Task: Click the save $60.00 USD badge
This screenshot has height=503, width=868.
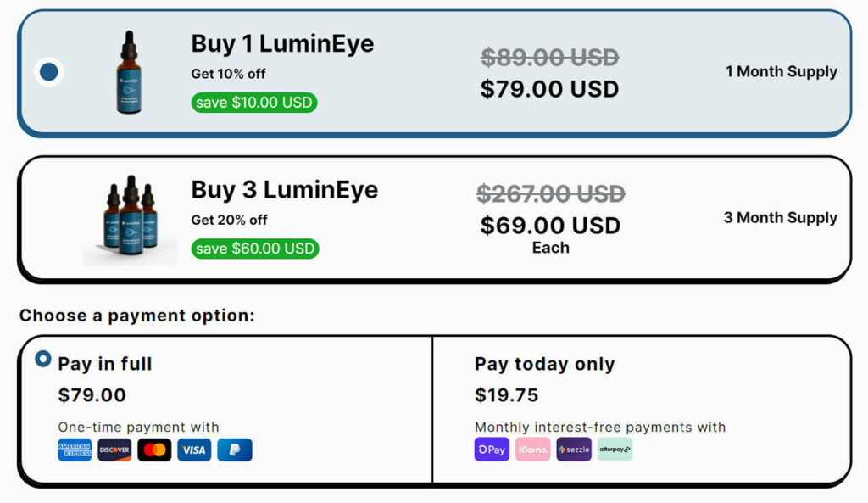Action: click(254, 249)
